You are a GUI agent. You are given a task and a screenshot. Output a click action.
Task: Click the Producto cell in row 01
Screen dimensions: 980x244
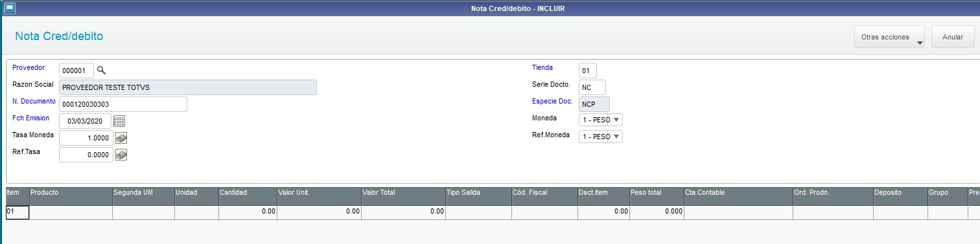pyautogui.click(x=71, y=212)
